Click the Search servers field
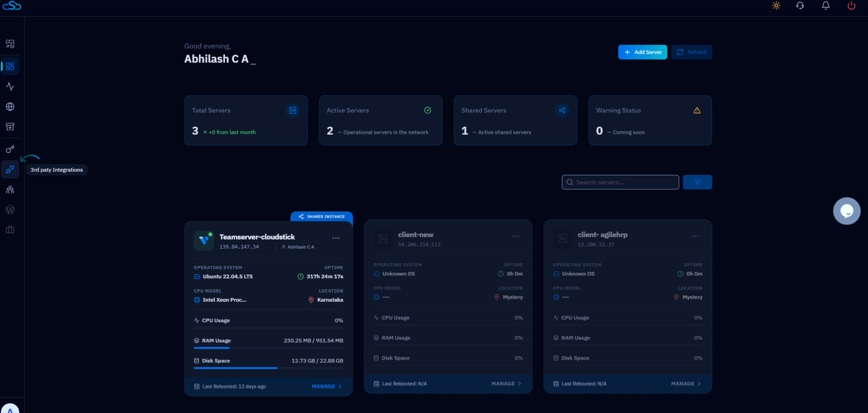This screenshot has width=868, height=413. click(x=620, y=182)
